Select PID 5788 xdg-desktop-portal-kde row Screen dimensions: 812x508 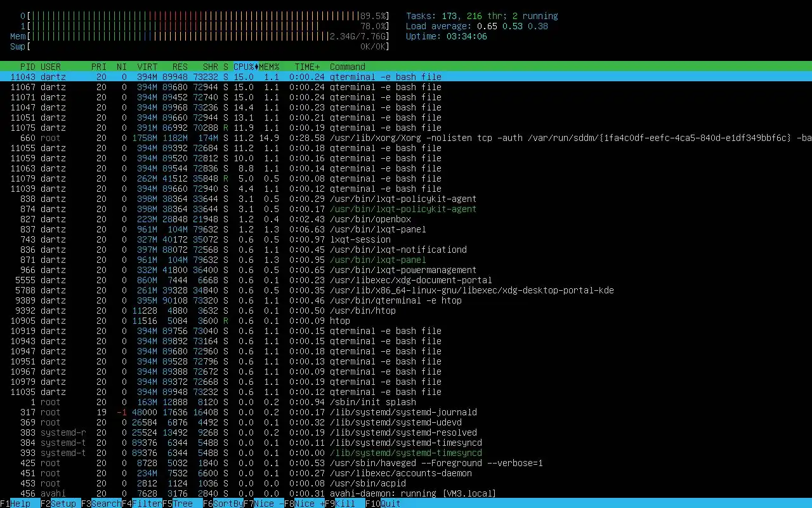[x=406, y=290]
